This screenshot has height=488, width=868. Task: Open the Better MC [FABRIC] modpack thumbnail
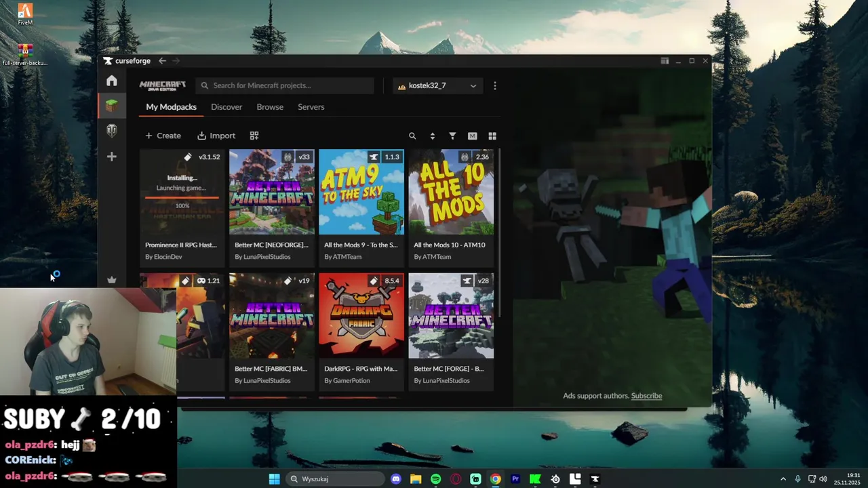click(272, 316)
